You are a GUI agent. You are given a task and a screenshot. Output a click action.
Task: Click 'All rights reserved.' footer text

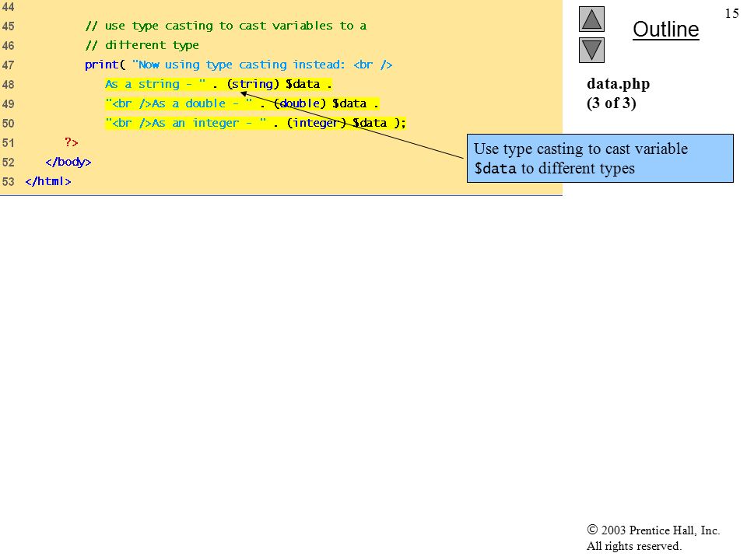[633, 546]
